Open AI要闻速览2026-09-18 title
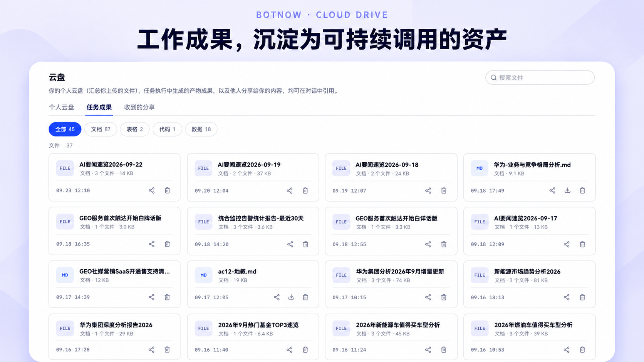644x362 pixels. click(x=387, y=165)
